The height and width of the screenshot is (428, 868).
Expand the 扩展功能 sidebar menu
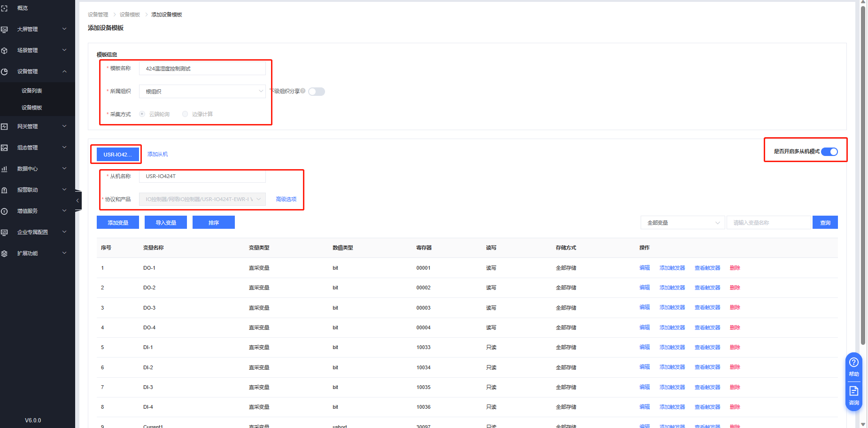pyautogui.click(x=38, y=253)
